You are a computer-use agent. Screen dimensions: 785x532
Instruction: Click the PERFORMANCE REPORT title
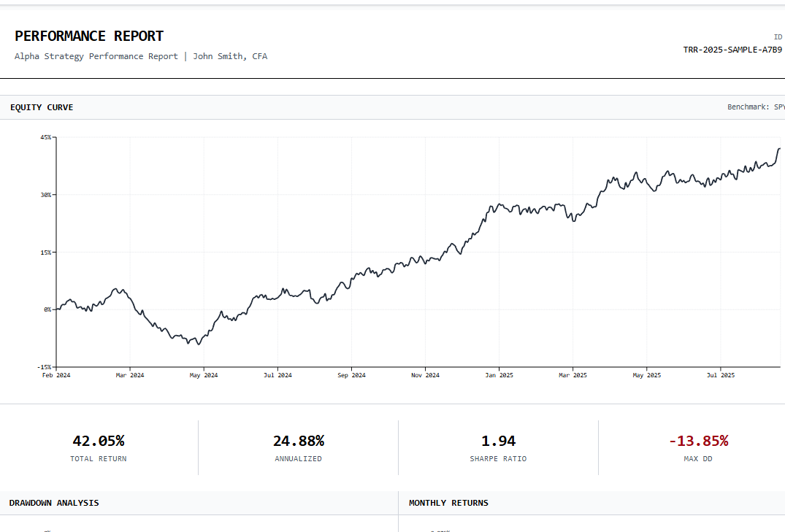point(89,36)
